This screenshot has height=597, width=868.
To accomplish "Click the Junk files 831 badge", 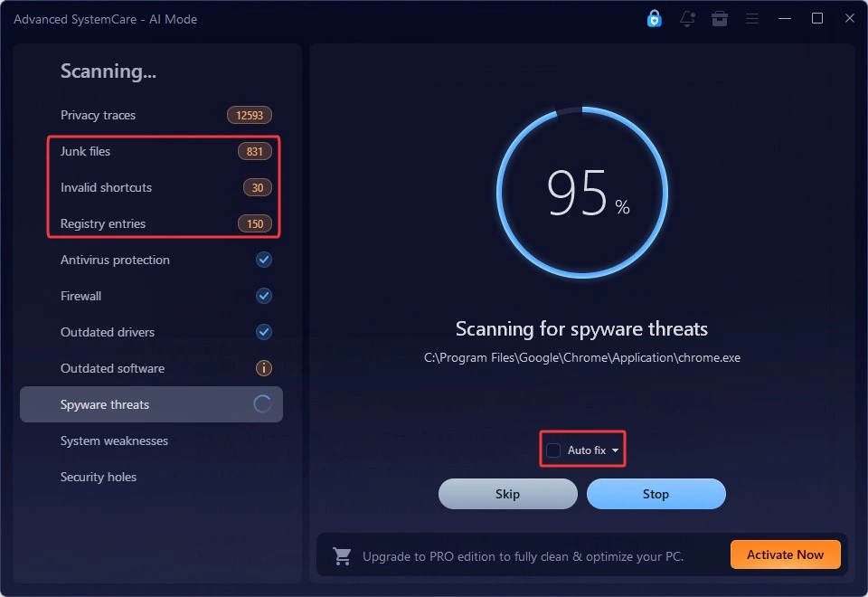I will (255, 151).
